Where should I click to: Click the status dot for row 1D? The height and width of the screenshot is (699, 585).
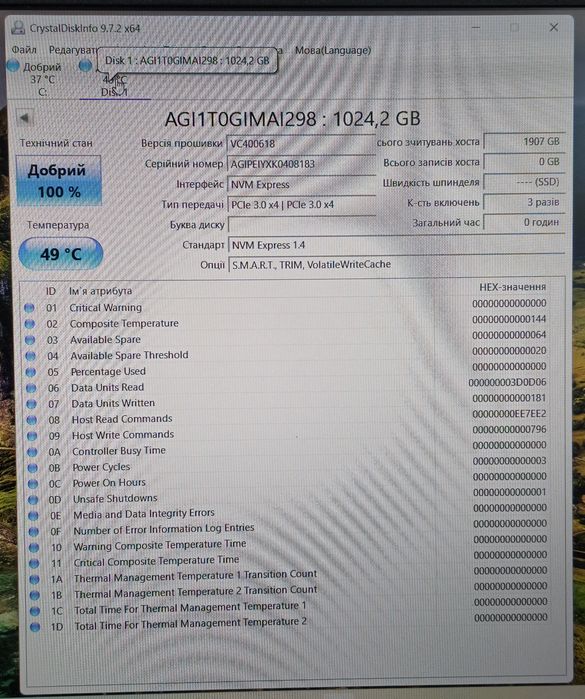coord(35,627)
